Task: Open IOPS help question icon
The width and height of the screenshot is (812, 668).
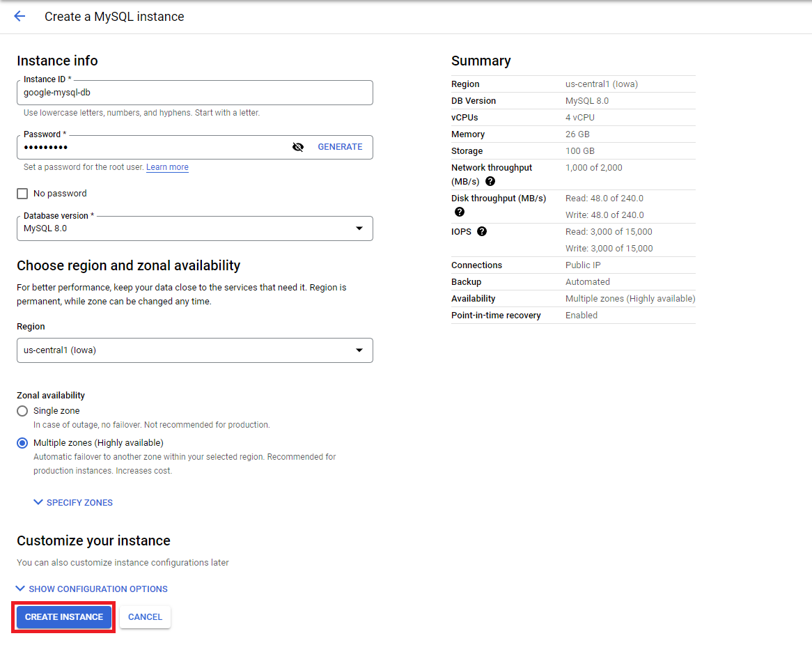Action: pyautogui.click(x=482, y=231)
